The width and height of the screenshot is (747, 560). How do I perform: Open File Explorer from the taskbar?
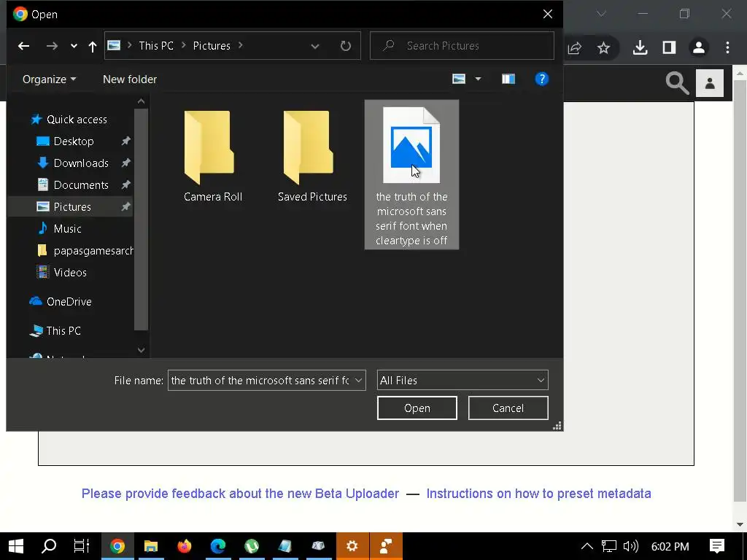(x=151, y=546)
